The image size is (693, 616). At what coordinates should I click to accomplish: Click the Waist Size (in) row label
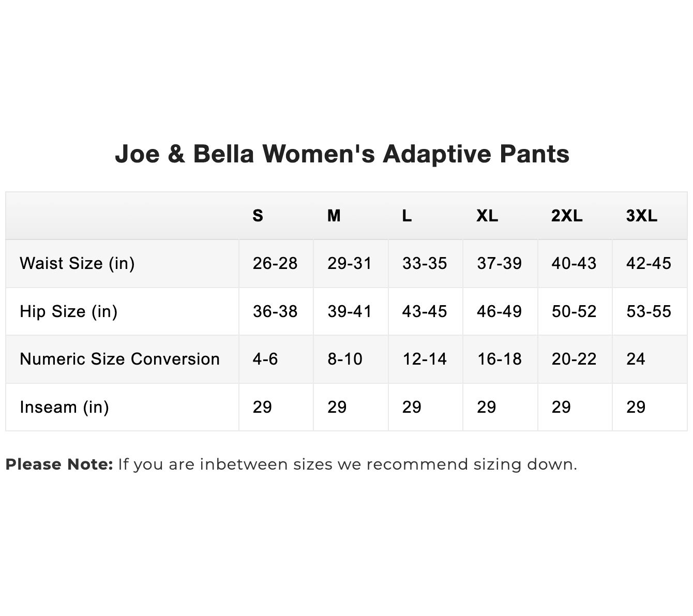[x=77, y=263]
